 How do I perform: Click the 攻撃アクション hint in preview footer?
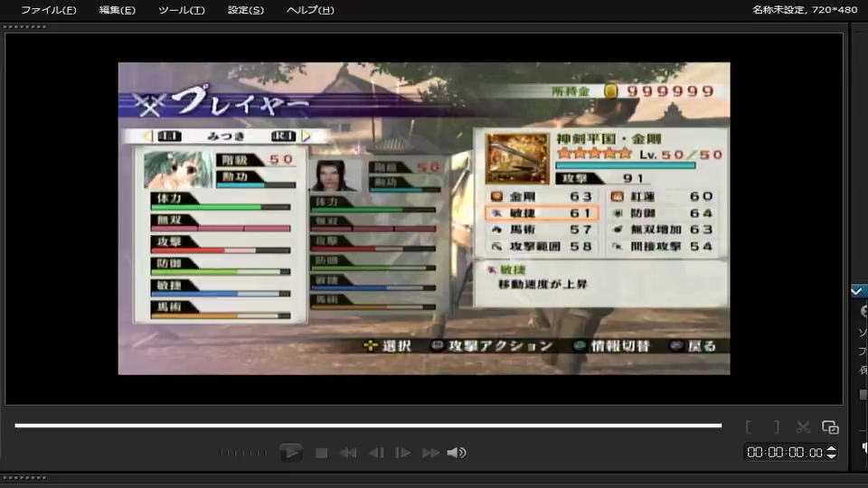click(492, 346)
